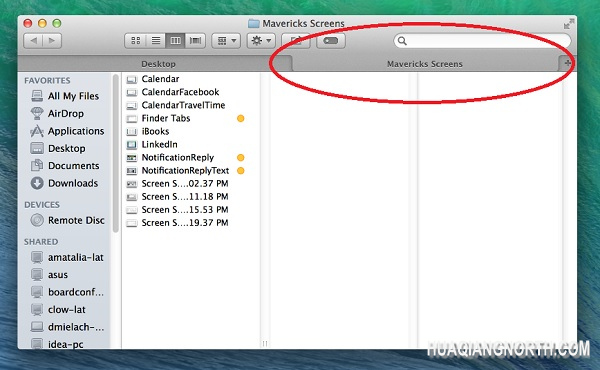600x370 pixels.
Task: Open Applications in the sidebar
Action: click(67, 131)
